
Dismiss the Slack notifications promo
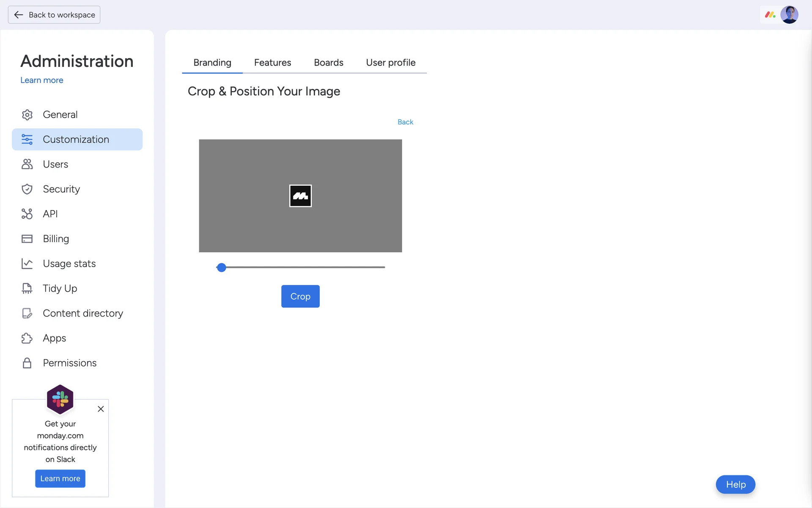[x=101, y=409]
